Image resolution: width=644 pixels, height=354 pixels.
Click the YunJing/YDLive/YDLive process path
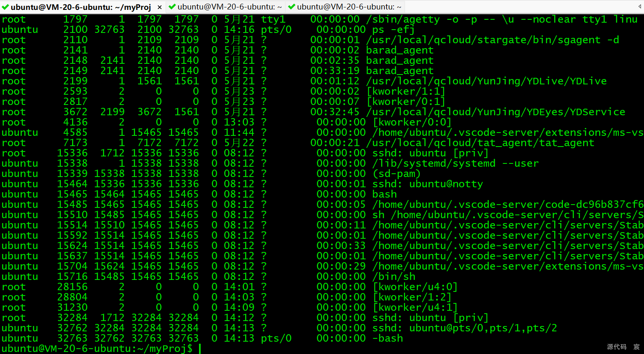pyautogui.click(x=486, y=81)
